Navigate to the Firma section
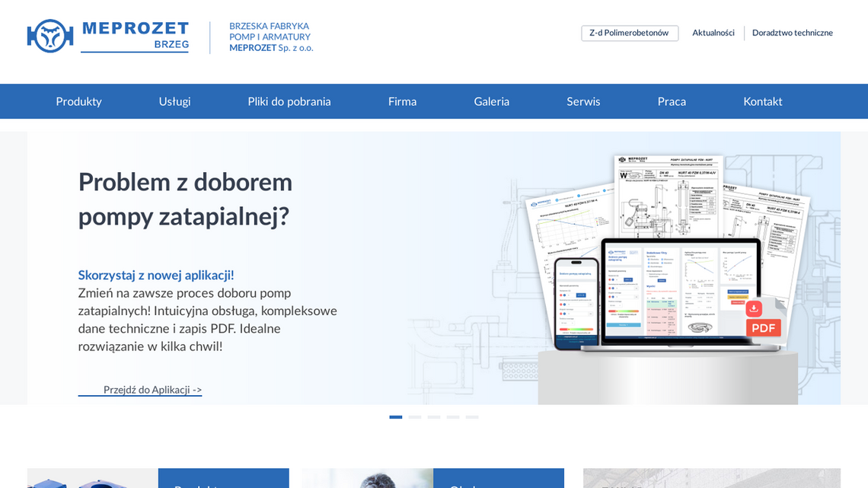This screenshot has width=868, height=488. (x=402, y=101)
